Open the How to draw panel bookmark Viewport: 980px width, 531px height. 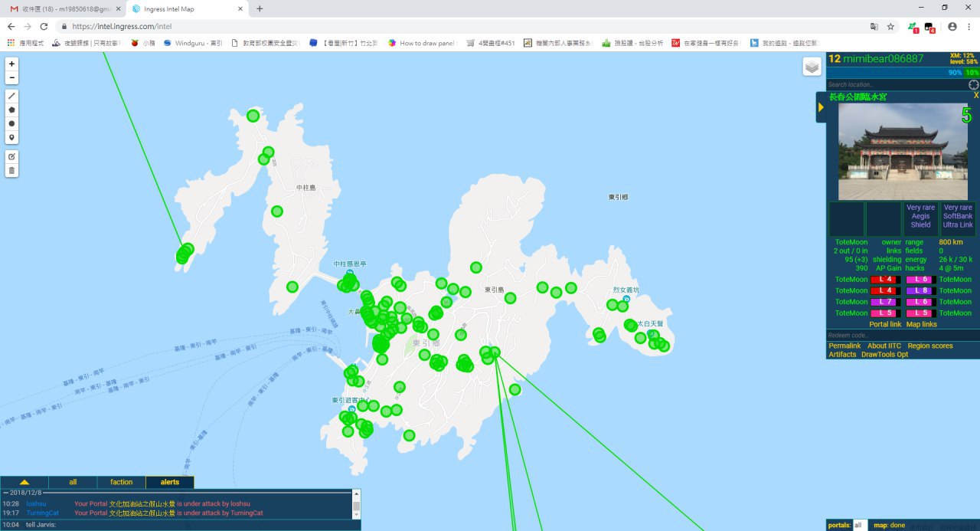421,43
